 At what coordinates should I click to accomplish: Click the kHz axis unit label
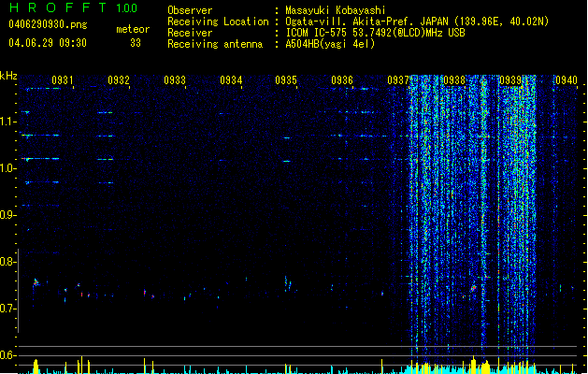[x=8, y=76]
